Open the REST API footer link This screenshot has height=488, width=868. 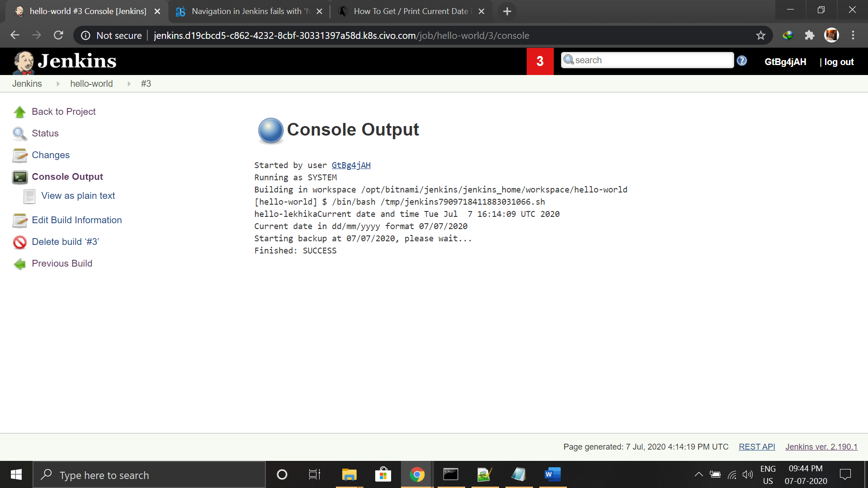(757, 446)
